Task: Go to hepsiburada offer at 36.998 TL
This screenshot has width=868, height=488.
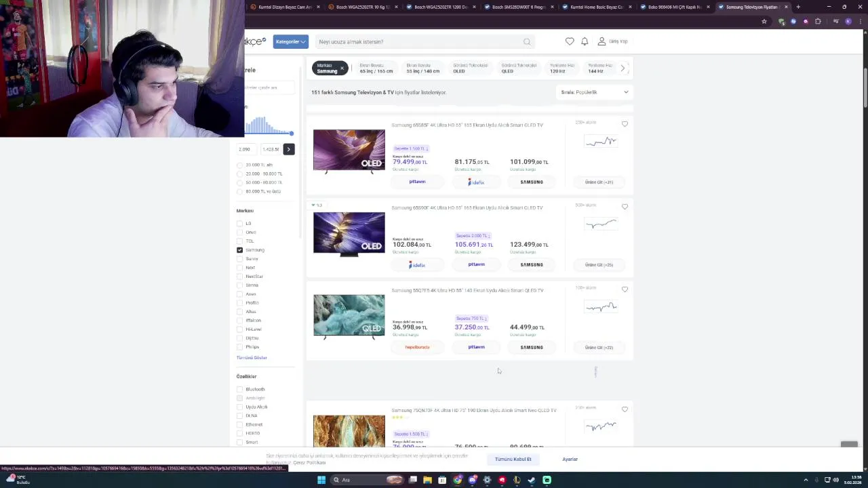Action: click(417, 347)
